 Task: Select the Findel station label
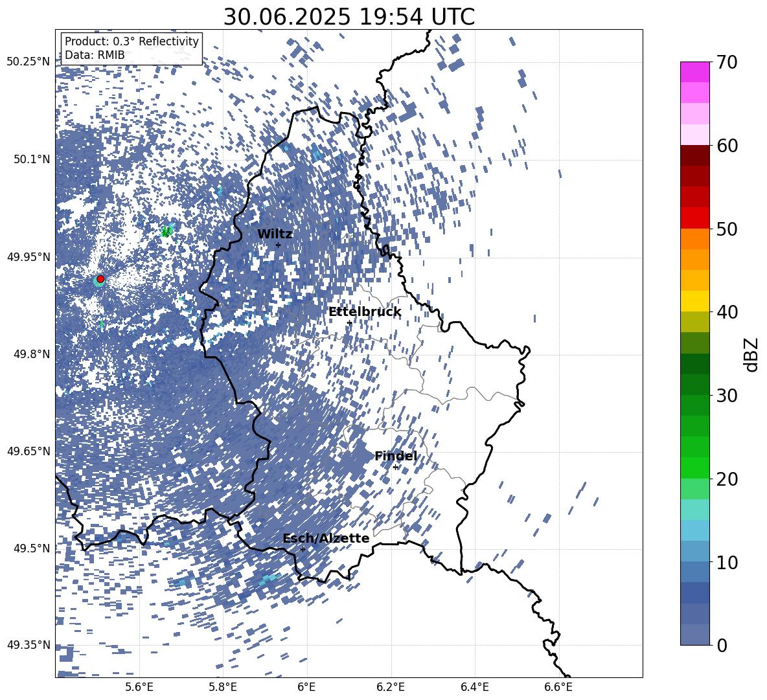pos(396,456)
